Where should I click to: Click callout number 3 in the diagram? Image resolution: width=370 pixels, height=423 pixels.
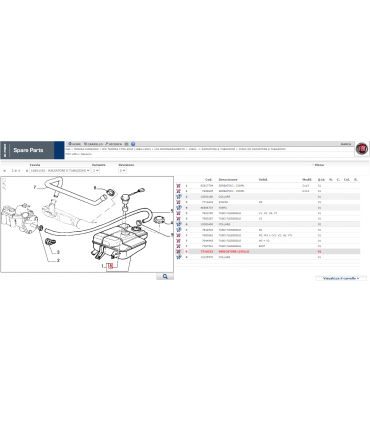(58, 252)
